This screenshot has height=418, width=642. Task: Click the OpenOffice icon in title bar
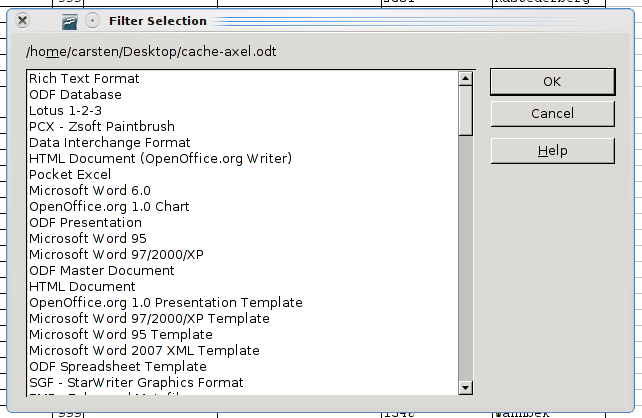pos(70,20)
